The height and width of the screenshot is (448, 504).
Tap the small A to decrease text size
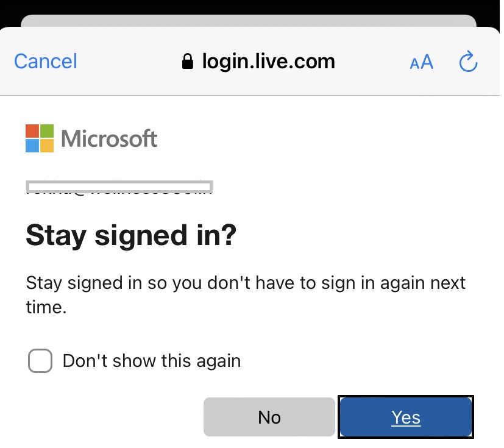tap(414, 63)
